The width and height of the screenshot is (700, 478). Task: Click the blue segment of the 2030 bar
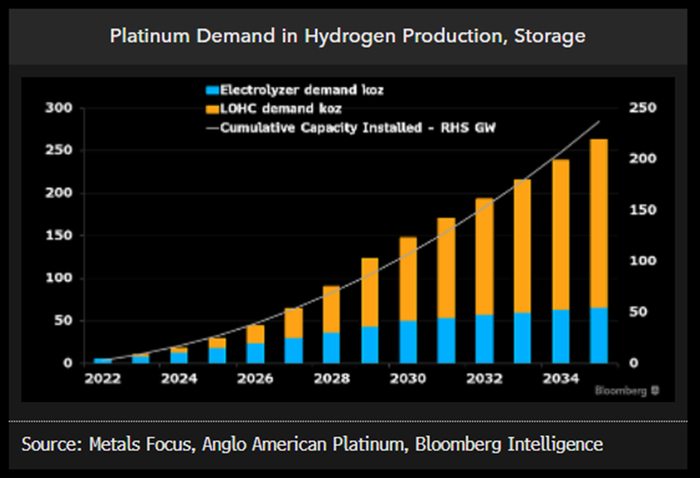click(x=408, y=342)
